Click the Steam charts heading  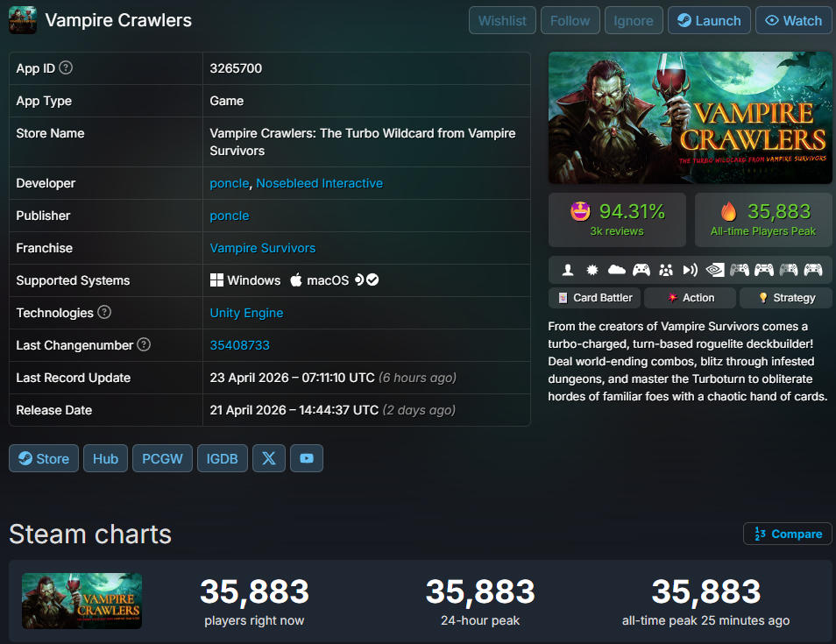click(x=90, y=534)
